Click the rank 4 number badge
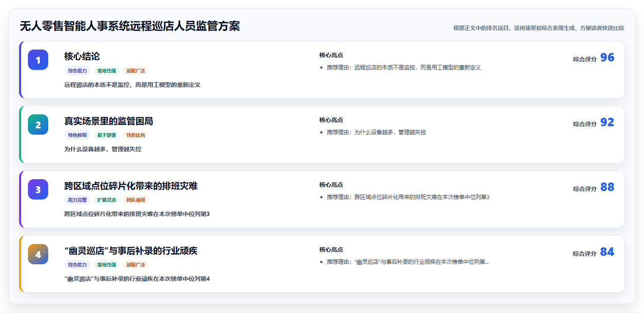This screenshot has height=313, width=644. coord(38,254)
